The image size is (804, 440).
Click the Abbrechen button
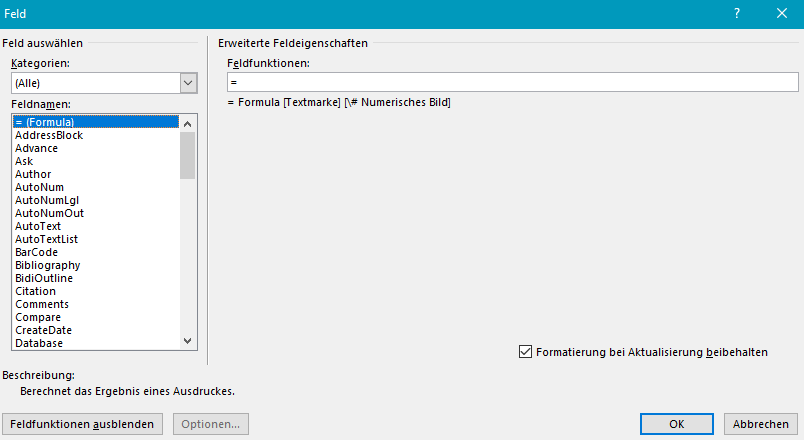click(x=761, y=424)
